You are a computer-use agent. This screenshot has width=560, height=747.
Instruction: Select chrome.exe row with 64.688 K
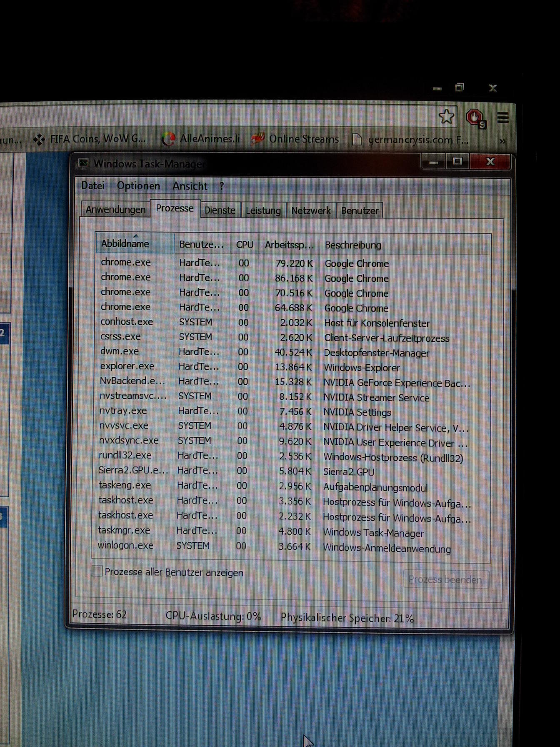click(292, 308)
